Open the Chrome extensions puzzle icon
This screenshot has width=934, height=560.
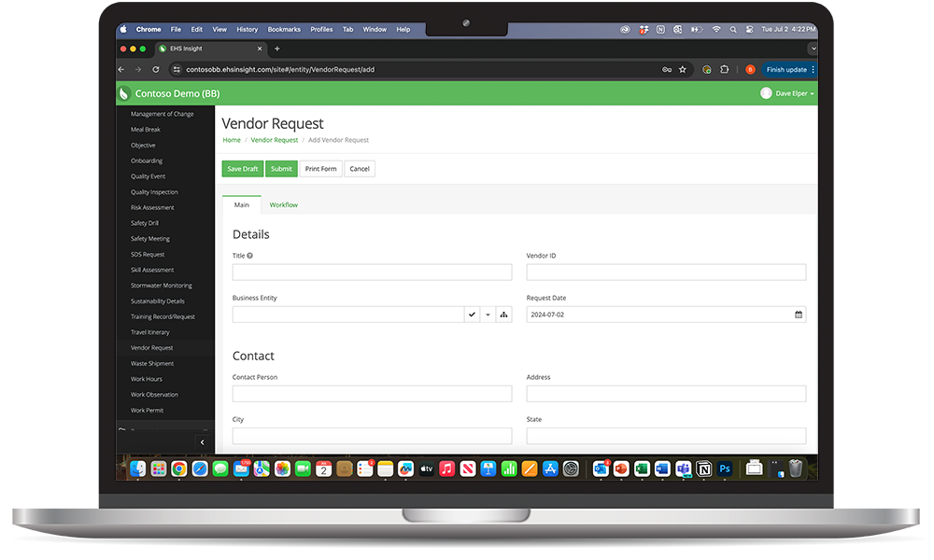724,69
